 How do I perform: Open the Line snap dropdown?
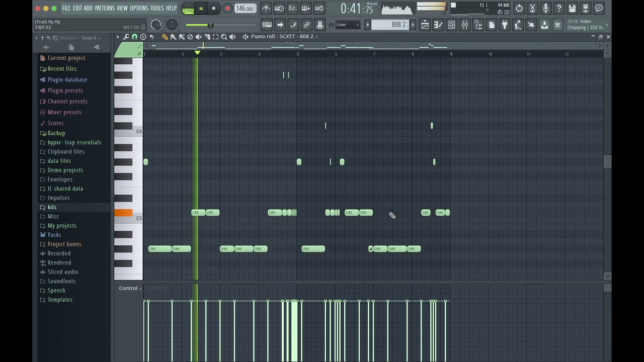click(348, 25)
